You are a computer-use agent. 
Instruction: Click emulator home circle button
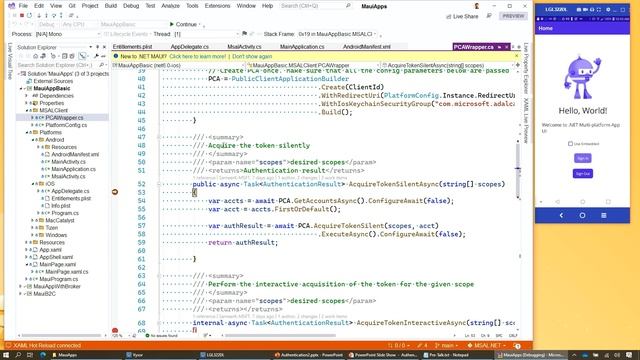[x=582, y=216]
